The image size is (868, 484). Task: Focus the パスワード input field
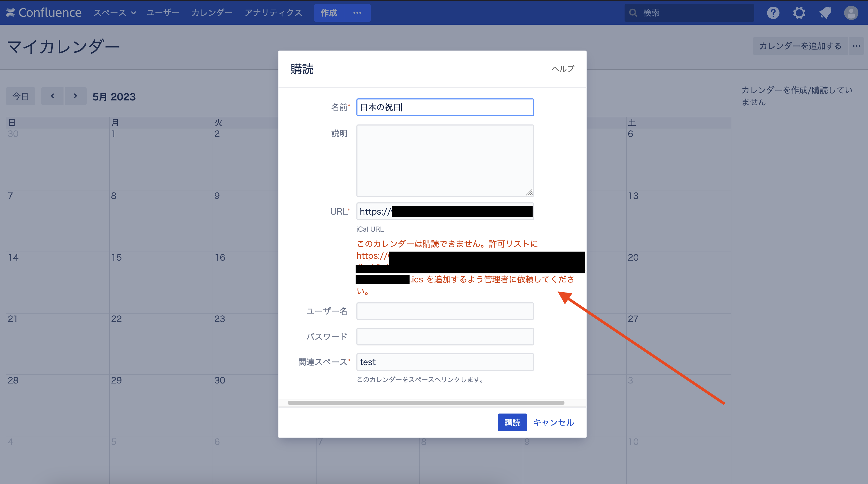click(445, 337)
